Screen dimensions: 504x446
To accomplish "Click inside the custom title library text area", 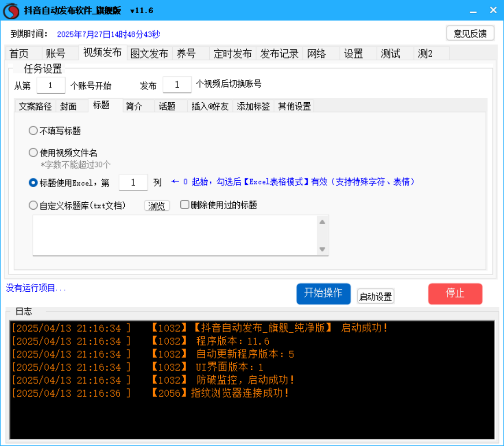I will 175,236.
